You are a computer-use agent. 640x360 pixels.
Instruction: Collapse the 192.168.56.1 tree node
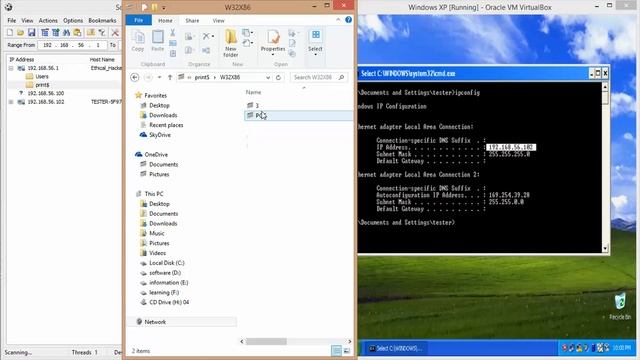(11, 68)
